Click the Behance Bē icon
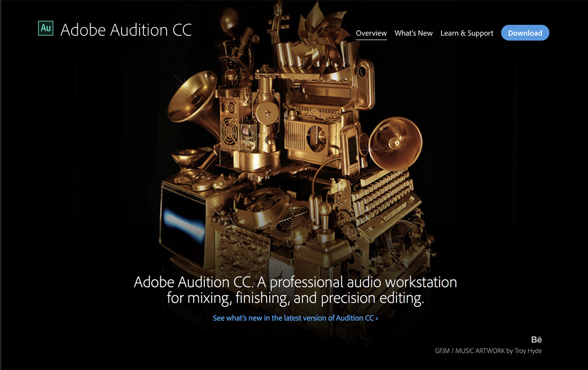The height and width of the screenshot is (370, 588). [x=537, y=340]
